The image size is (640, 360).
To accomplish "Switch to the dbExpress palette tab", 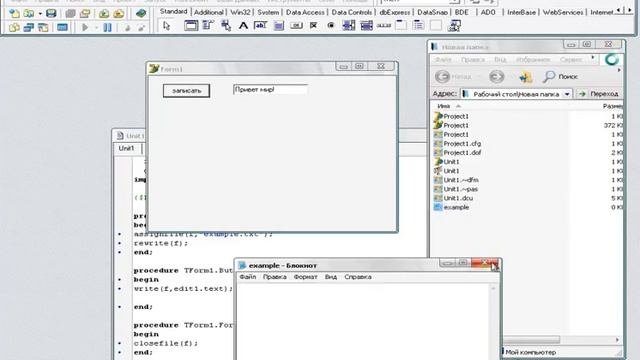I will coord(395,12).
